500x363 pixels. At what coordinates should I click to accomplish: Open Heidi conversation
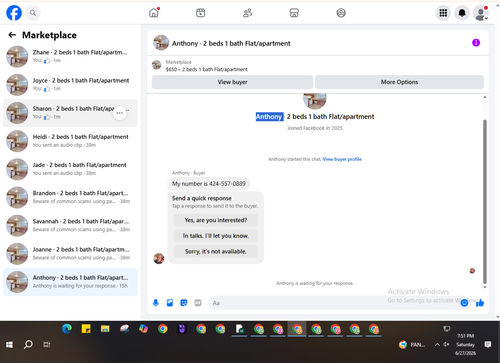70,141
